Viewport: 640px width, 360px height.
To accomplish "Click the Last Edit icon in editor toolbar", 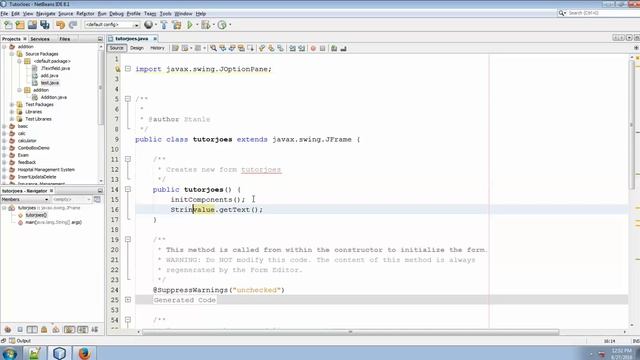I will 175,48.
